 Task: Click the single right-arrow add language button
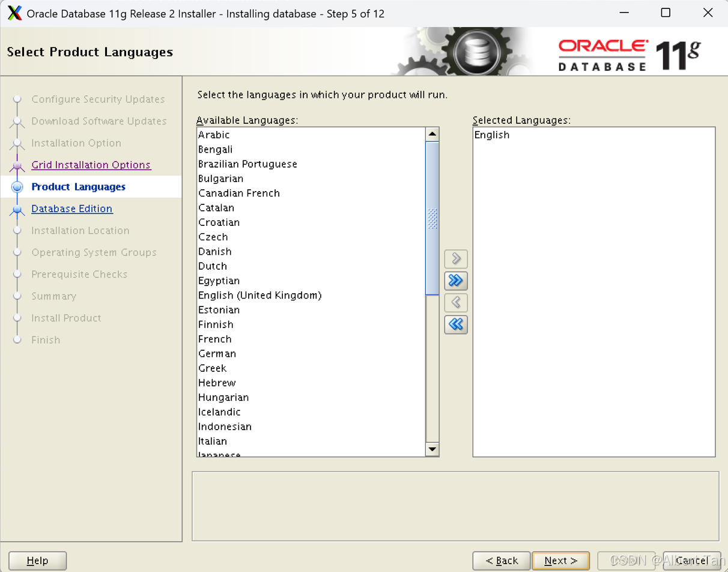click(x=456, y=259)
